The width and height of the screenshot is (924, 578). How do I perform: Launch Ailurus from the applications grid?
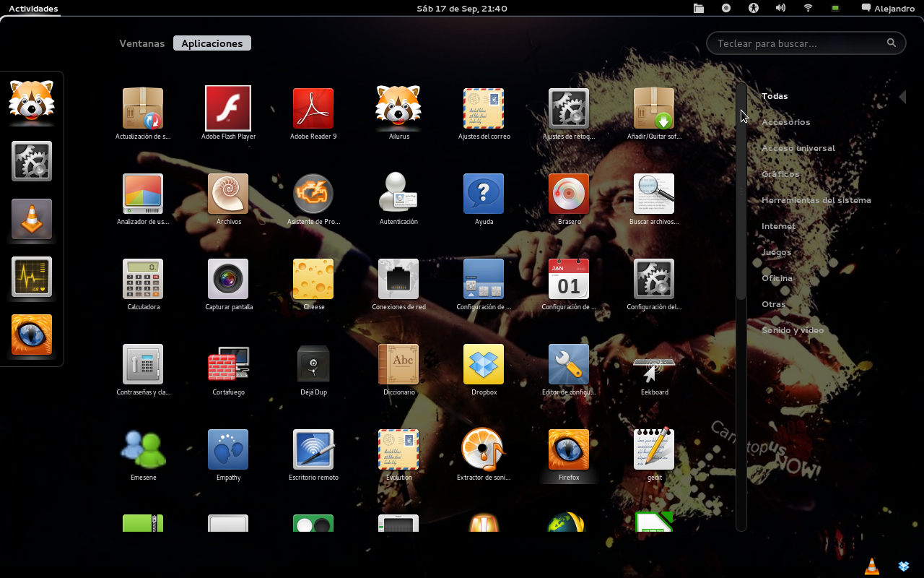point(398,106)
